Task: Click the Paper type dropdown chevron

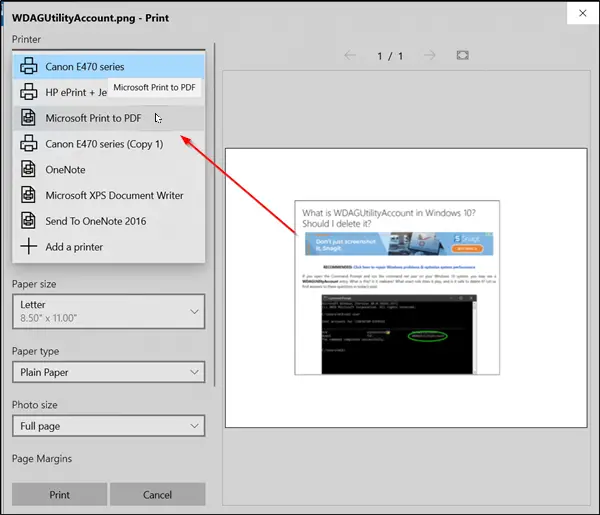Action: pyautogui.click(x=194, y=372)
